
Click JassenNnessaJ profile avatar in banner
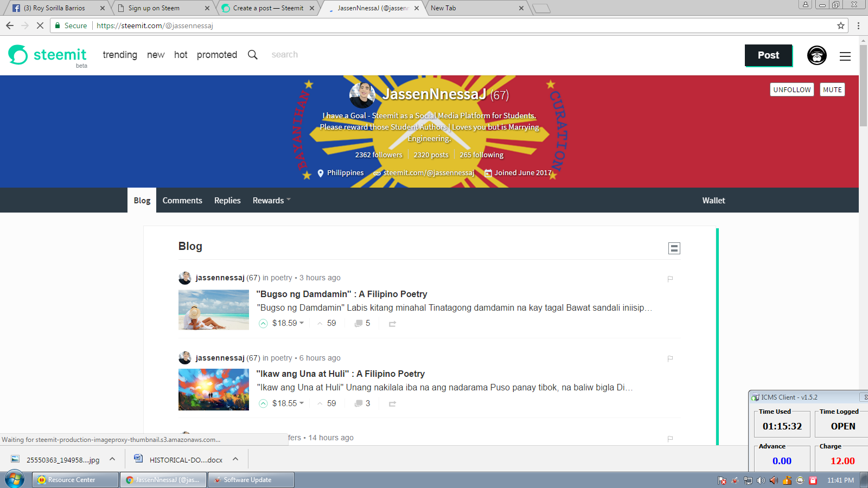click(362, 95)
